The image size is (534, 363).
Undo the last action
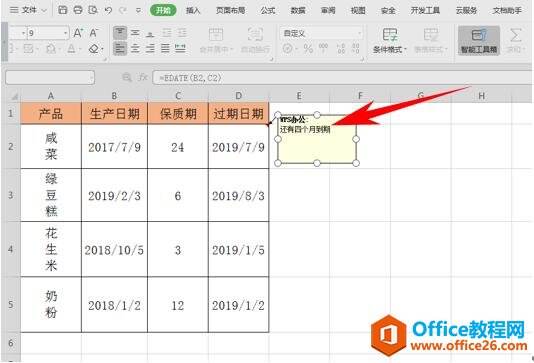coord(108,10)
